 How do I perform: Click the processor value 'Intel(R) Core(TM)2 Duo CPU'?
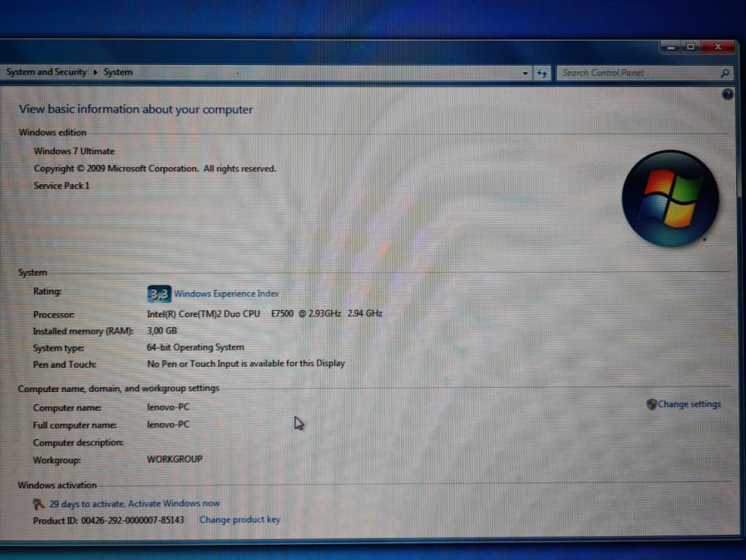coord(203,314)
